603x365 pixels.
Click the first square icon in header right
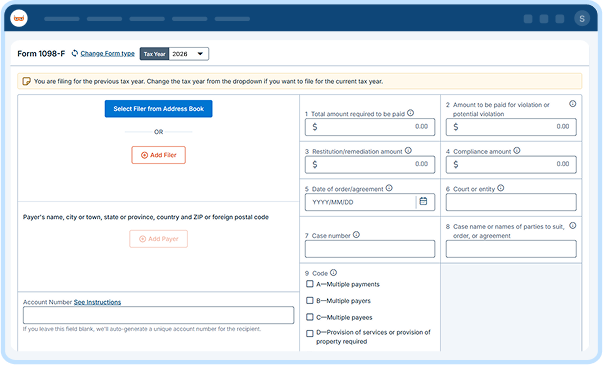[x=528, y=19]
